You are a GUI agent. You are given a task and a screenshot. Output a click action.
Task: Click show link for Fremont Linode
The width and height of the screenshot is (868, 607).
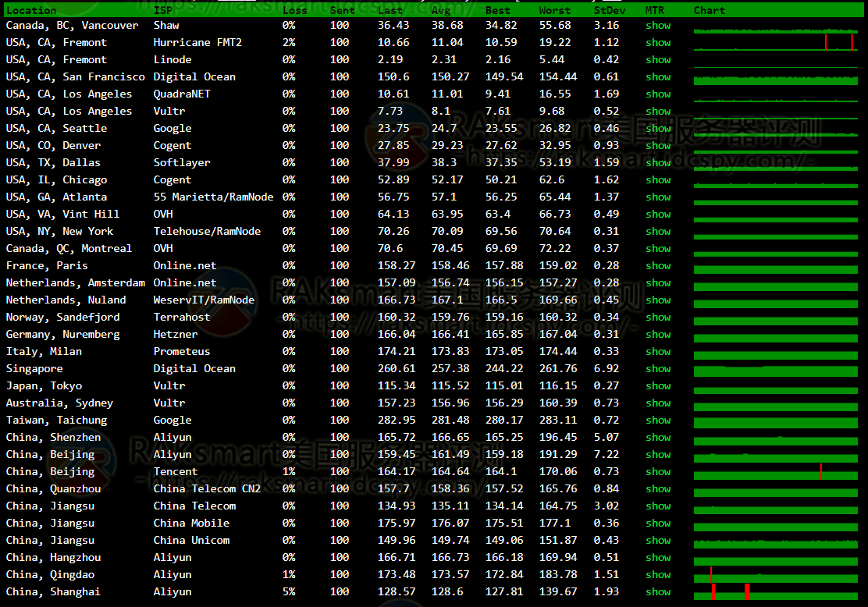click(x=658, y=60)
